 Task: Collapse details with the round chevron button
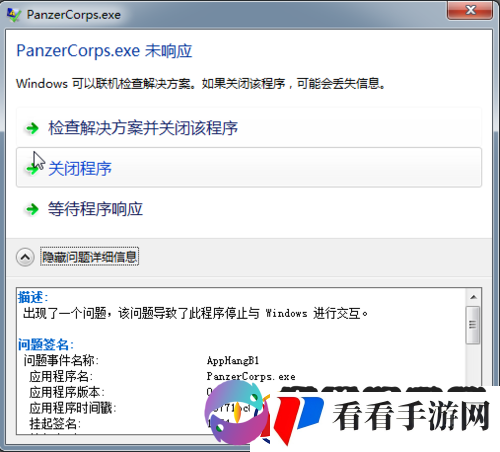(25, 257)
